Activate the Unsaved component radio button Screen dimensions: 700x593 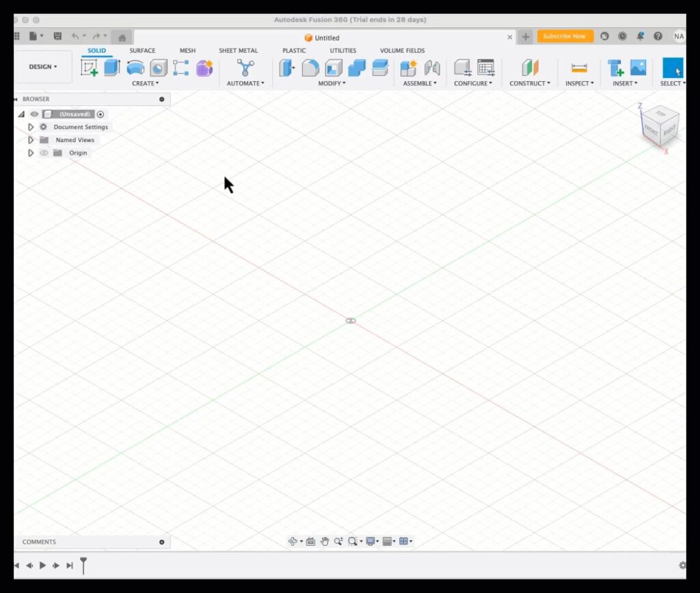click(x=100, y=114)
